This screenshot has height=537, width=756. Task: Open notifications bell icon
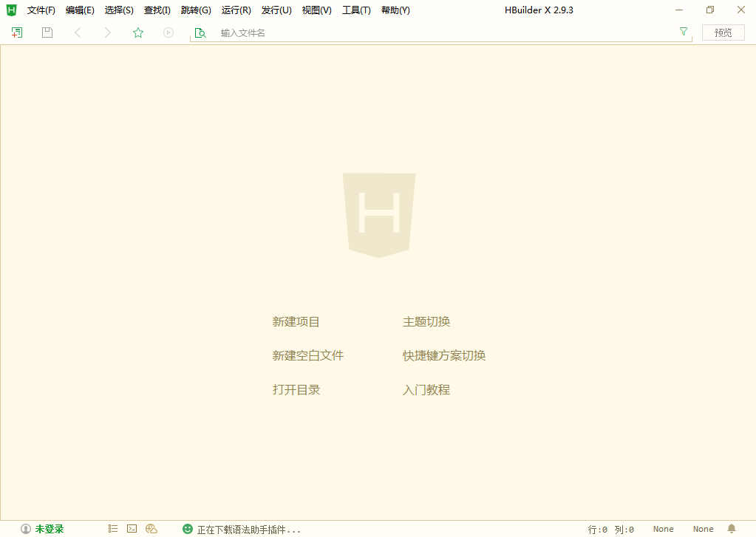coord(732,529)
